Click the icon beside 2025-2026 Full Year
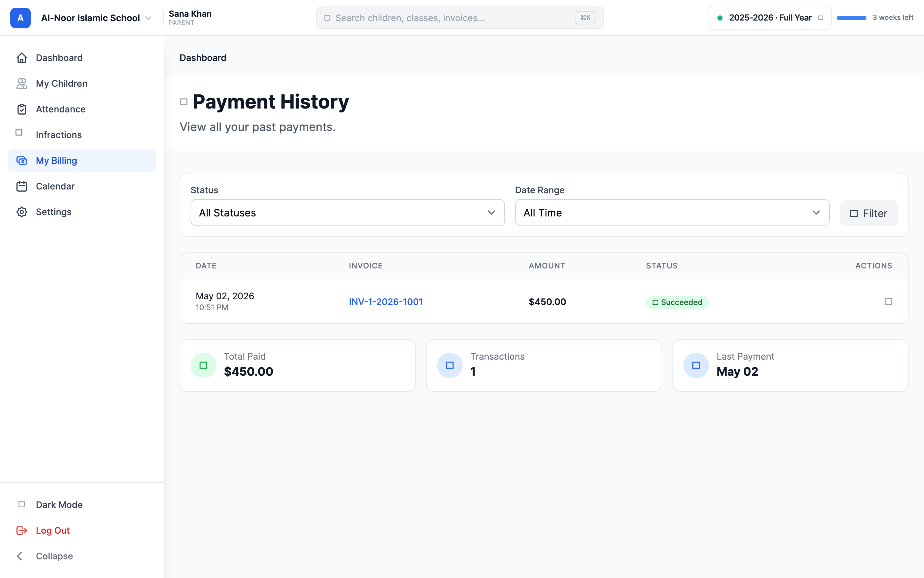This screenshot has width=924, height=578. (820, 18)
